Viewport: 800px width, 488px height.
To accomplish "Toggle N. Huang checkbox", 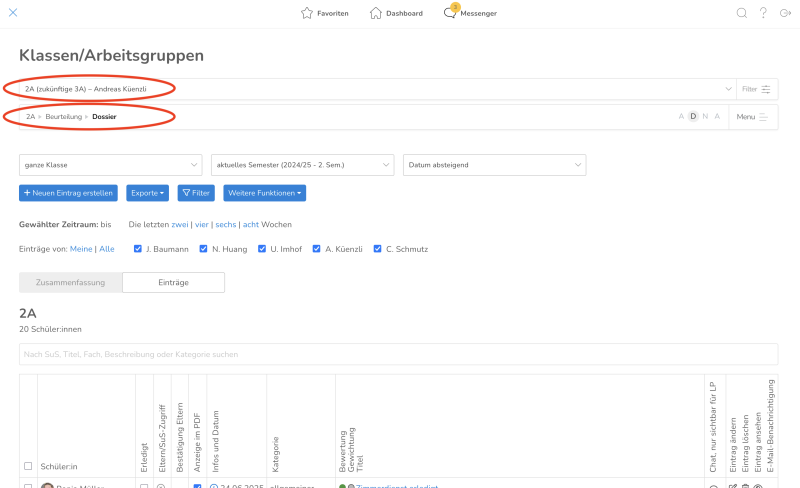I will pos(203,248).
